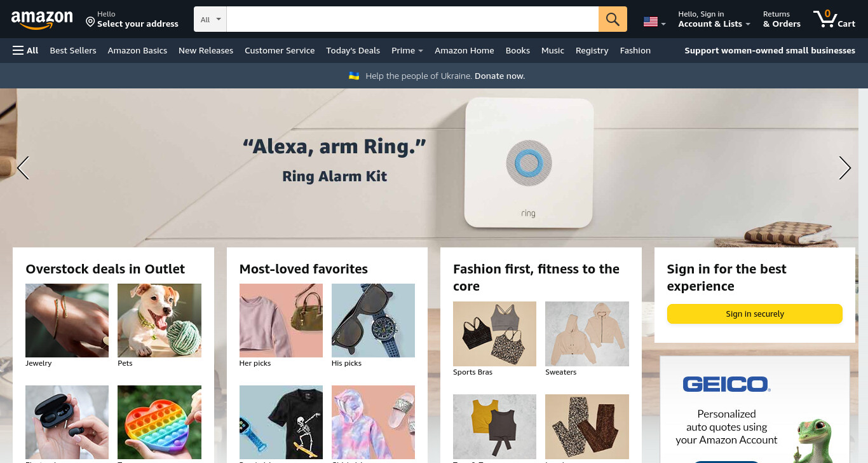Expand the All search category dropdown
868x463 pixels.
click(x=210, y=19)
